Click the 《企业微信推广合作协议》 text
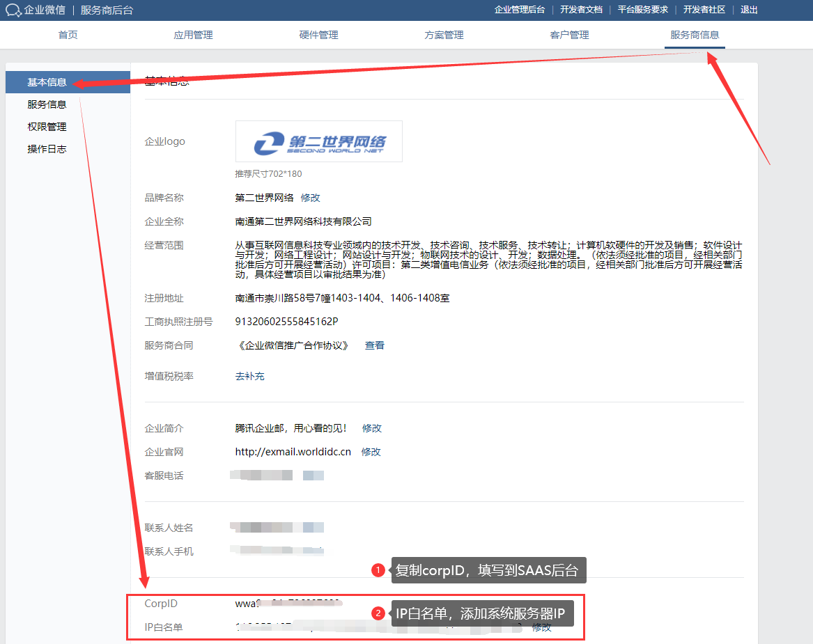Screen dimensions: 813x644 pyautogui.click(x=293, y=345)
